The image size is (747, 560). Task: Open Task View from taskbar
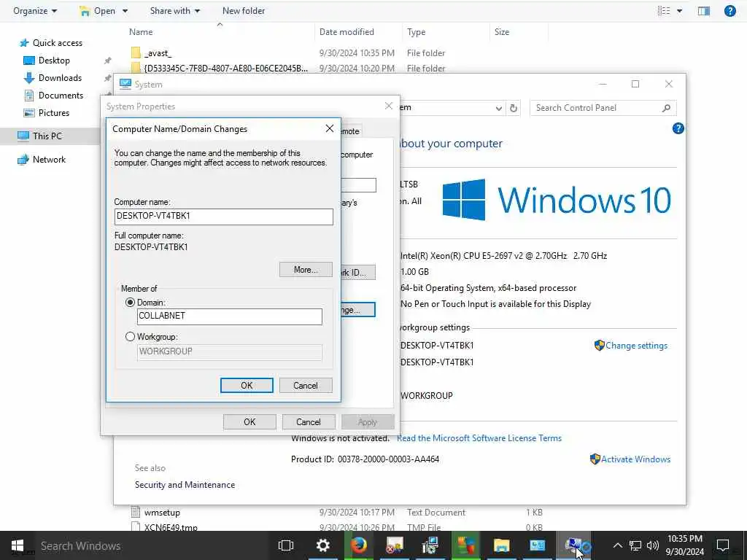[286, 545]
